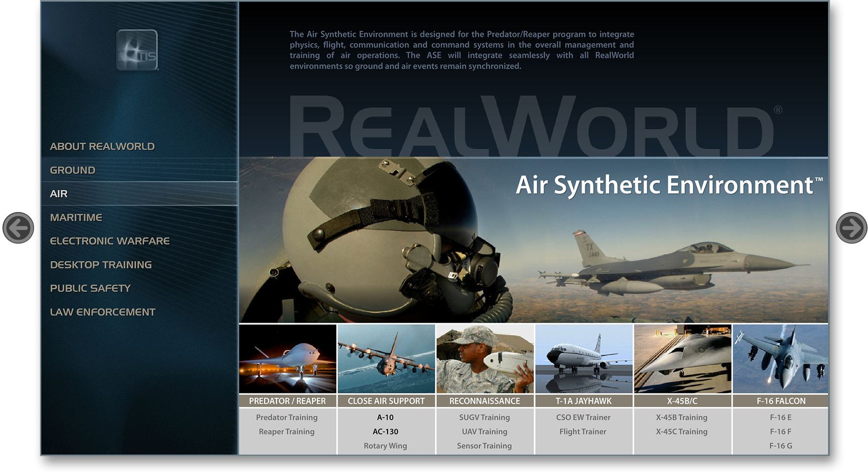
Task: Open Public Safety section
Action: coord(90,288)
